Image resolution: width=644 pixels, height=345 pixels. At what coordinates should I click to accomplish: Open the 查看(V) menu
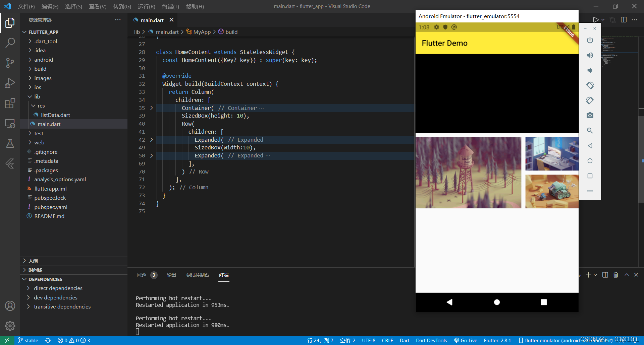coord(97,6)
